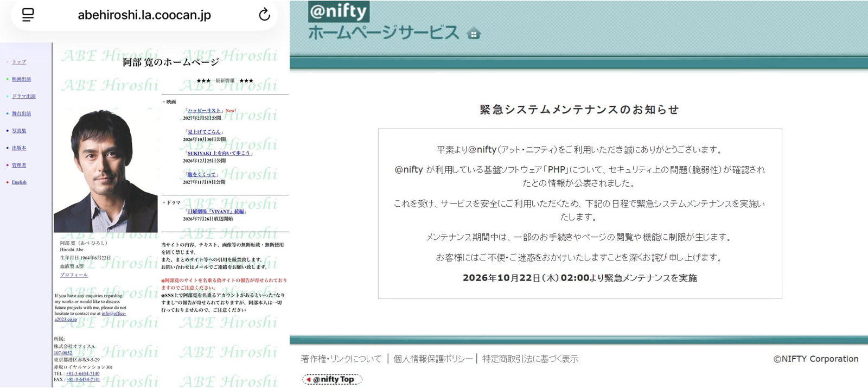
Task: Open the SUKIYAKI 上を向いて歩こう link
Action: 219,153
